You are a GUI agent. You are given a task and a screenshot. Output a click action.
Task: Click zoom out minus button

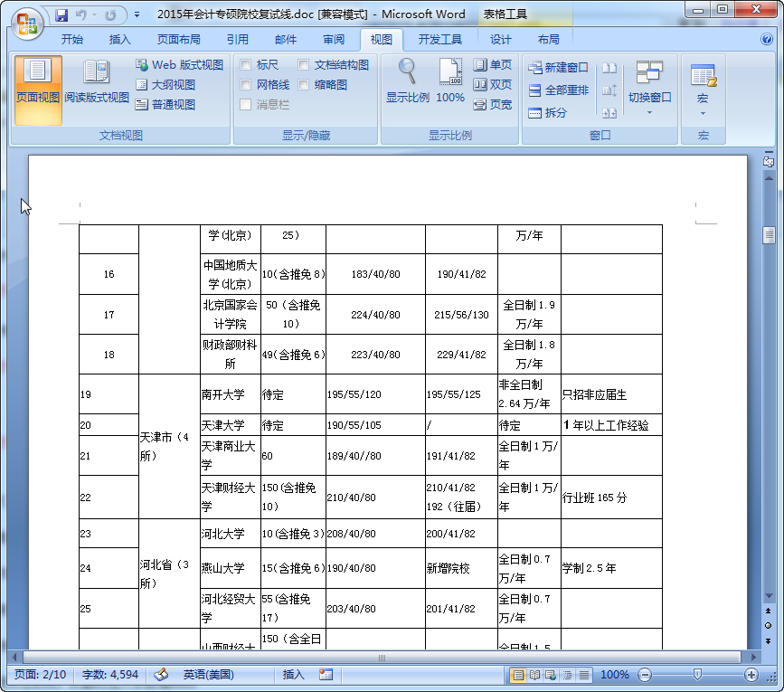pyautogui.click(x=645, y=675)
